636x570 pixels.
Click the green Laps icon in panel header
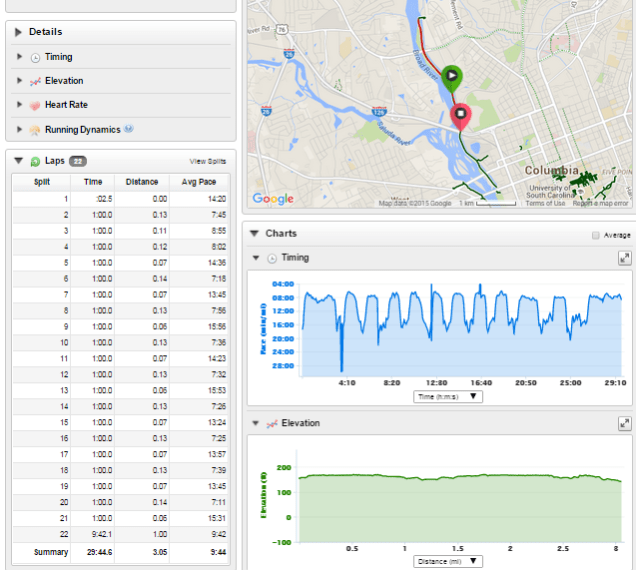[35, 161]
